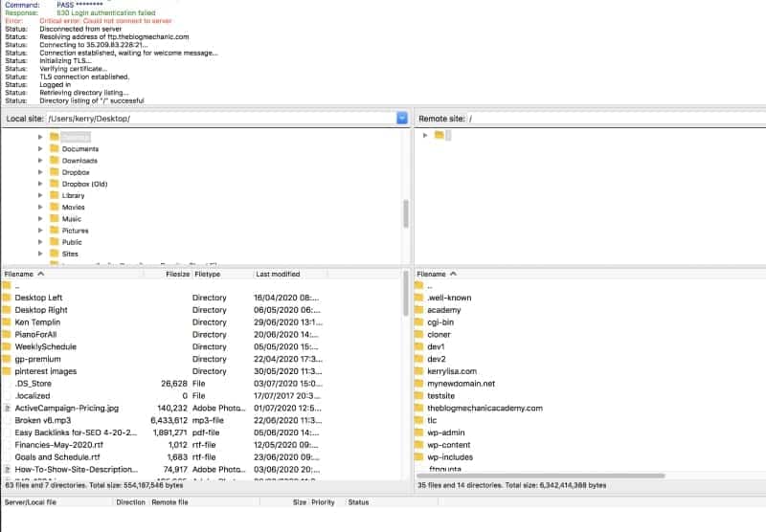Click the Remote site path field
This screenshot has height=532, width=766.
[x=613, y=119]
